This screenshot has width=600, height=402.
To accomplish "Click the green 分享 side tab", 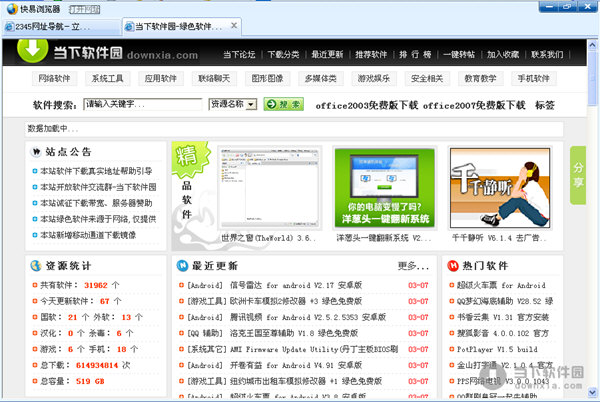I will tap(578, 175).
